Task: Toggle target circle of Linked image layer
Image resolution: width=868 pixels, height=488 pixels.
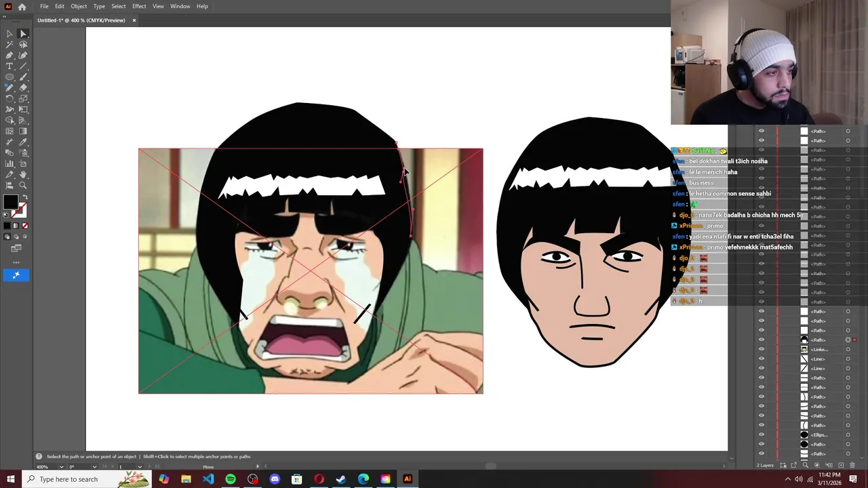Action: point(848,349)
